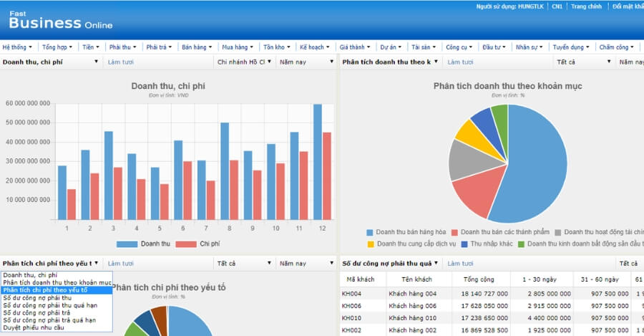Open the Chi nhánh Hồ Chí Minh branch dropdown
The width and height of the screenshot is (644, 336).
coord(244,62)
